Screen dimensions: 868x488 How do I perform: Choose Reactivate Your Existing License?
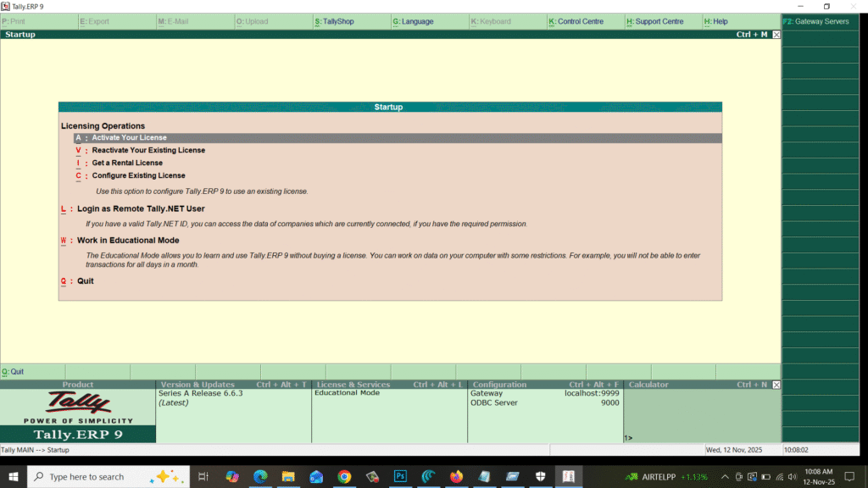(x=148, y=151)
